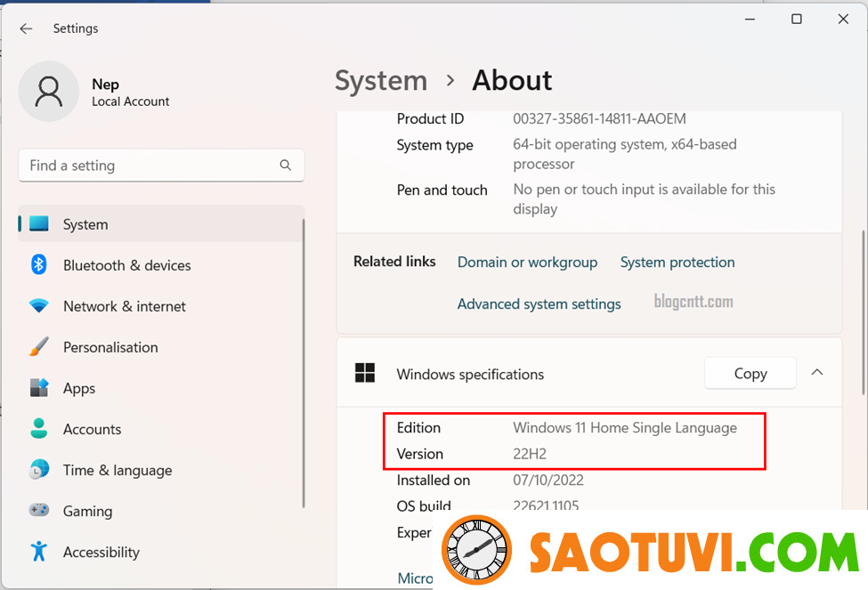
Task: Click the Windows specifications heading text
Action: click(470, 374)
